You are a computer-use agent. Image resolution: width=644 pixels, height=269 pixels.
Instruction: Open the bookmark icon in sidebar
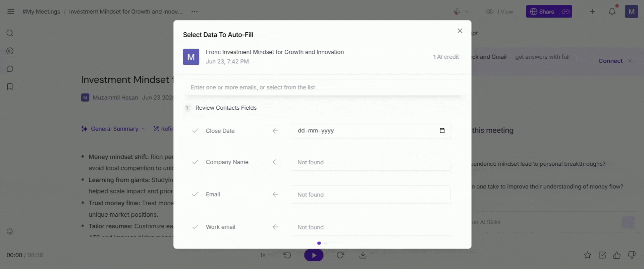pos(10,87)
